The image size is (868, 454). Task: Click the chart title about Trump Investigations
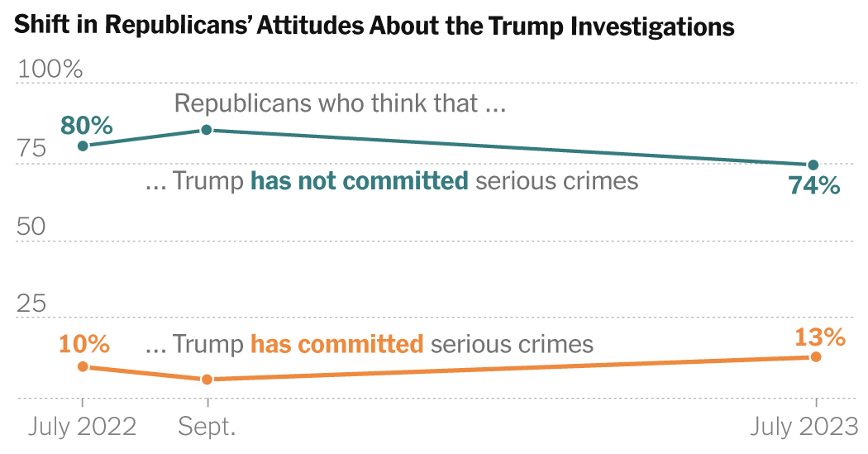(374, 27)
